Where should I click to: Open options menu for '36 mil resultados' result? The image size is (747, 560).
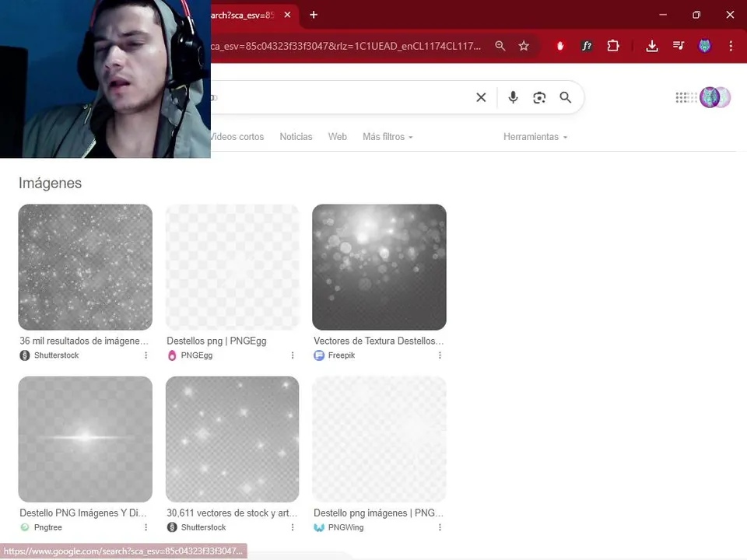tap(146, 355)
